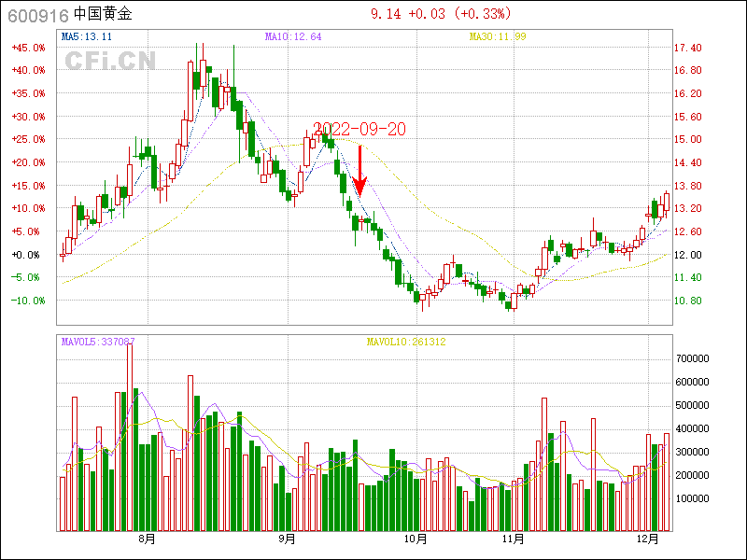Click the +45.0% left axis label
This screenshot has height=560, width=747.
coord(27,48)
